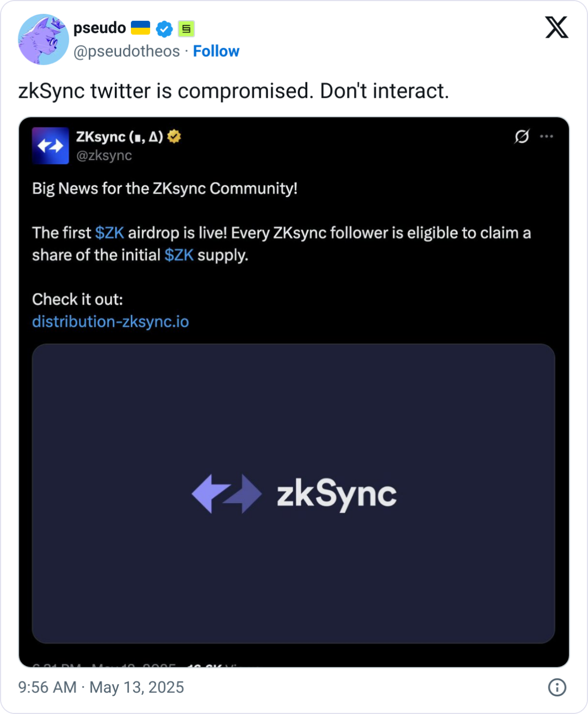The image size is (588, 714).
Task: Follow the pseudotheos account
Action: point(216,51)
